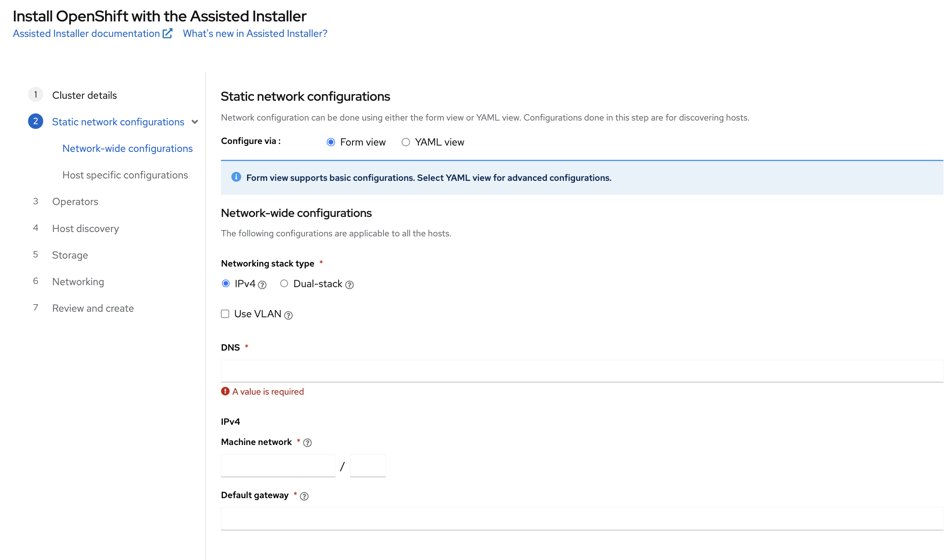Click the red error icon under DNS

click(225, 391)
